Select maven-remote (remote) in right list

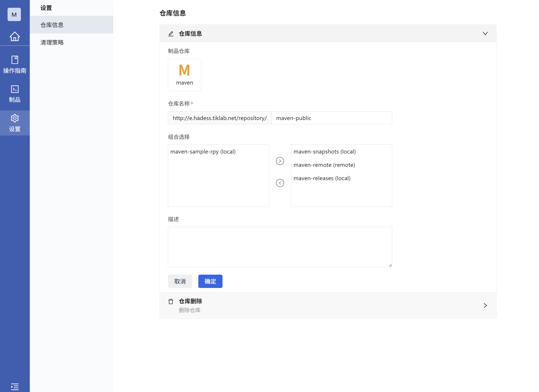pyautogui.click(x=324, y=165)
